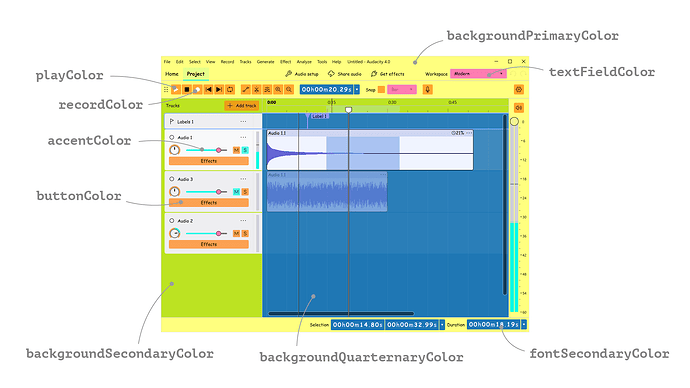
Task: Open the Workspace Modern dropdown
Action: [x=478, y=74]
